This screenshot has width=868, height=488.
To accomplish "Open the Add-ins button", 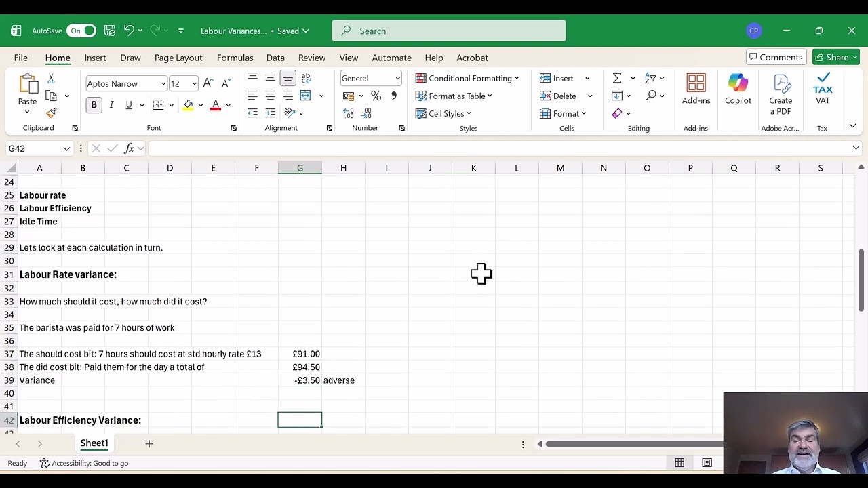I will (x=696, y=89).
